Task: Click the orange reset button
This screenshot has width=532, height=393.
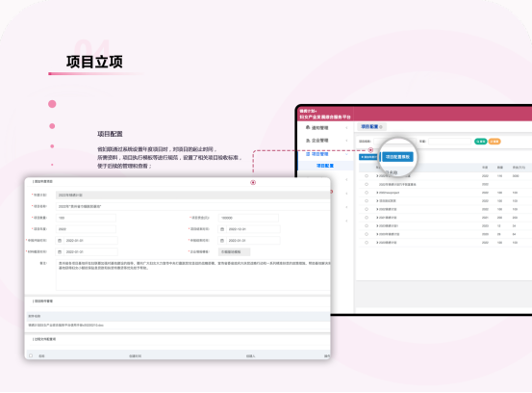Action: tap(494, 142)
